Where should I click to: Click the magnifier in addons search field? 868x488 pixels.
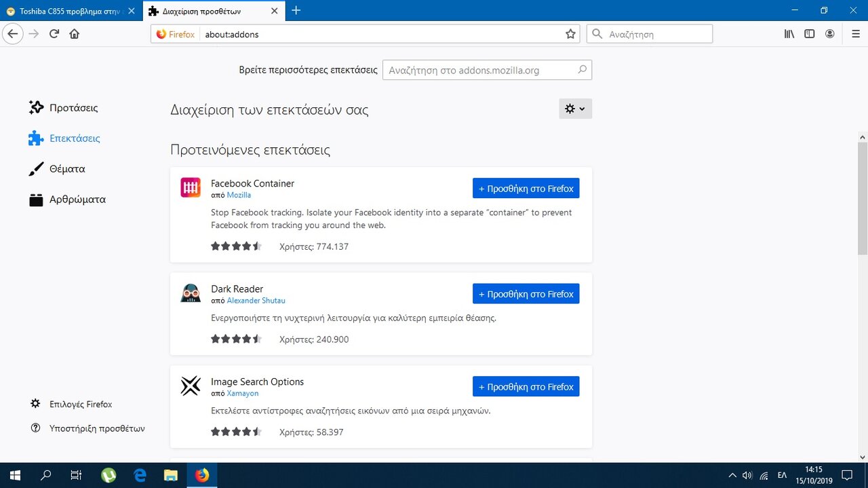(582, 69)
